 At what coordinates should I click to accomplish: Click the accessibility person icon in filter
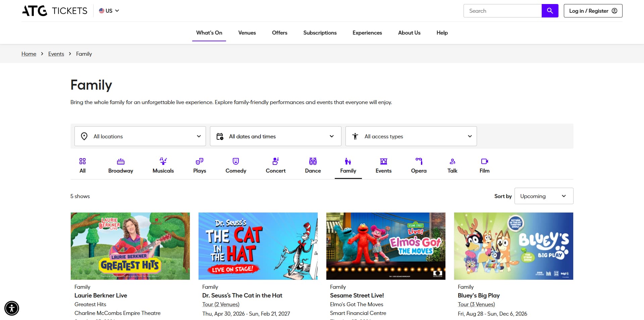click(355, 136)
